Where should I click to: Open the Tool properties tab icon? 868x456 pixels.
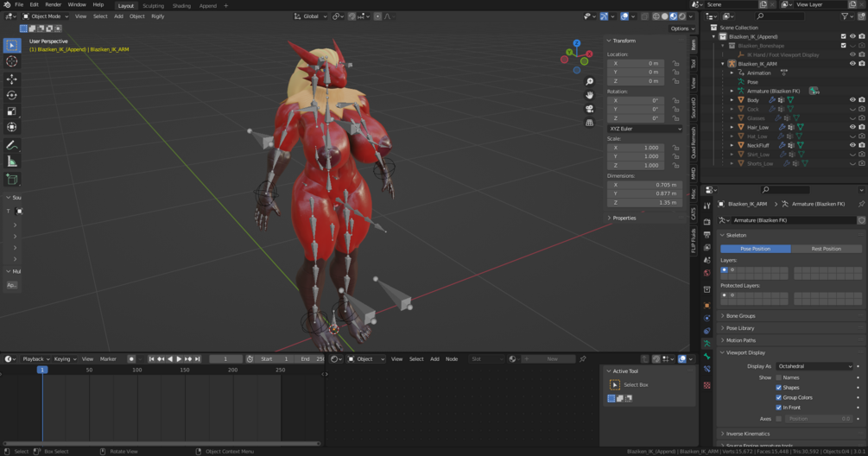[706, 206]
